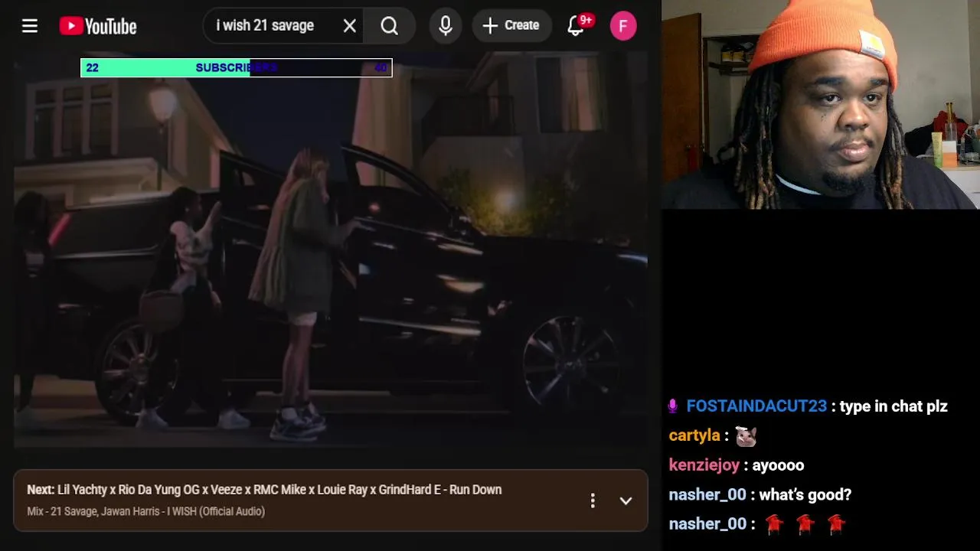Screen dimensions: 980x551
Task: Click the subscribers goal progress bar
Action: click(x=237, y=67)
